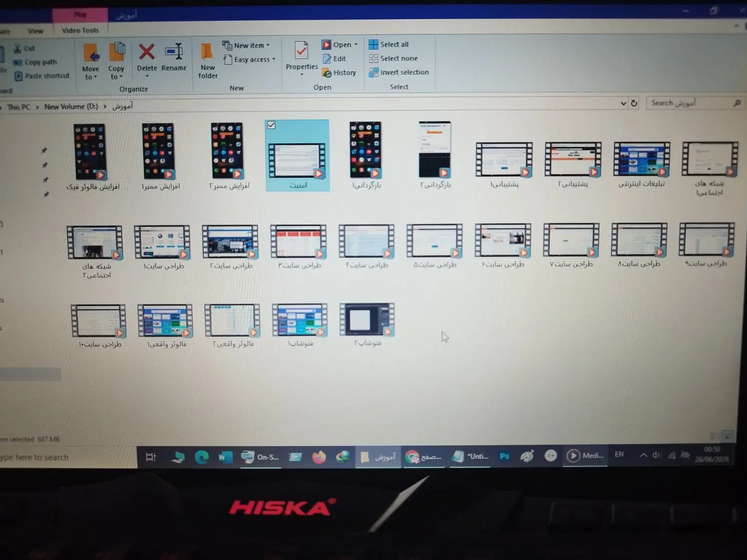
Task: Create a New folder from ribbon
Action: [207, 60]
